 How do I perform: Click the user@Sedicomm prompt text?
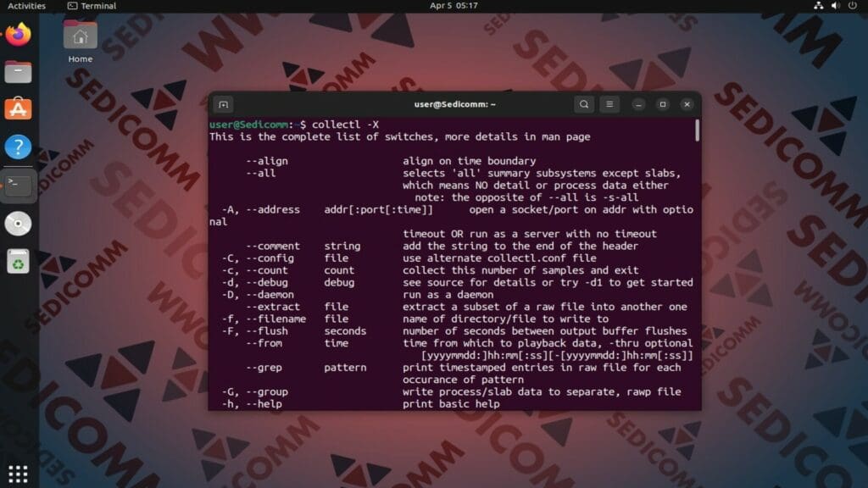pos(248,125)
